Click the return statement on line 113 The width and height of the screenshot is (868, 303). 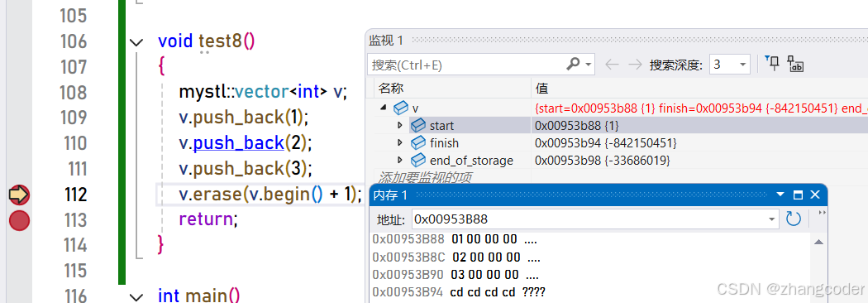tap(208, 220)
